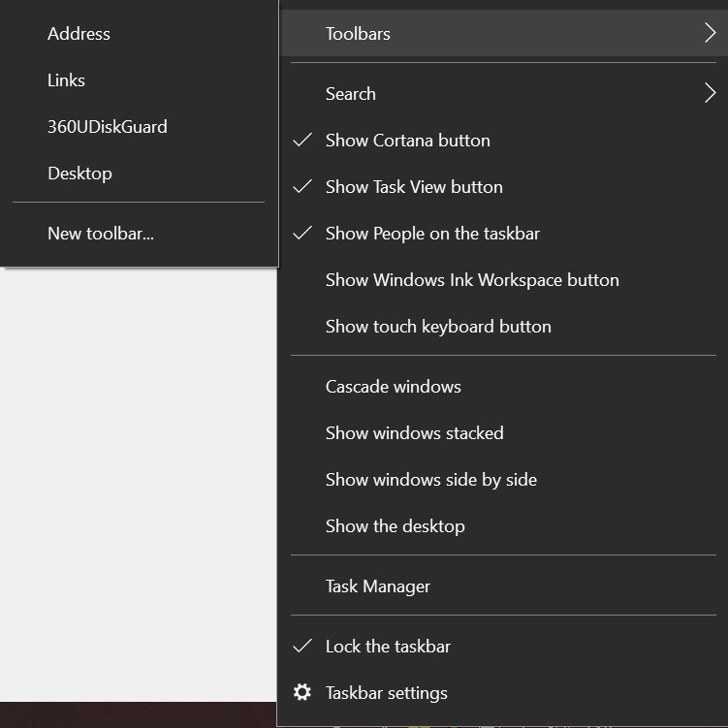This screenshot has height=728, width=728.
Task: Click checkmark next to Lock the taskbar
Action: (x=302, y=646)
